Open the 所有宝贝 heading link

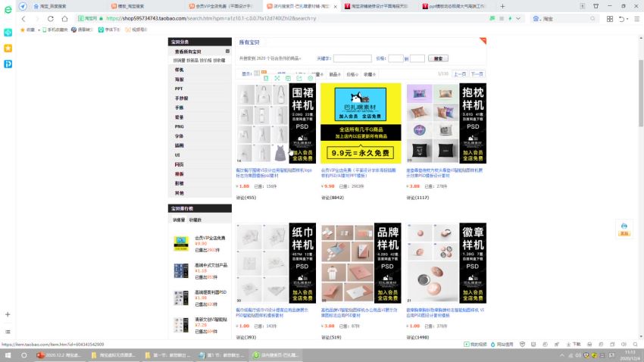(249, 42)
